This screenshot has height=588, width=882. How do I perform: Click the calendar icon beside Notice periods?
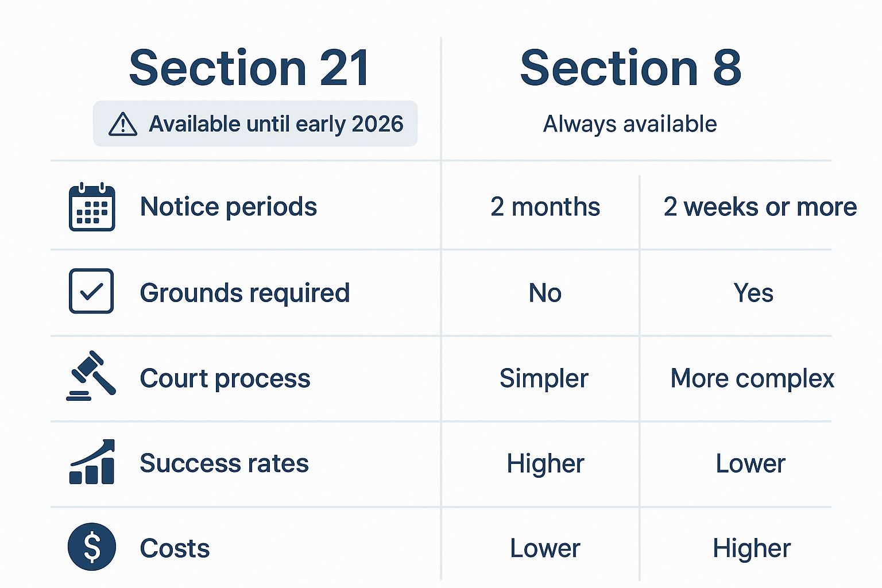(x=92, y=207)
